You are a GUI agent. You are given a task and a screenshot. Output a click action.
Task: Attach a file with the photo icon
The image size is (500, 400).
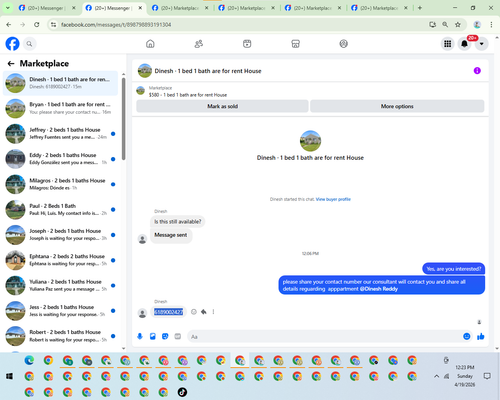pyautogui.click(x=153, y=336)
